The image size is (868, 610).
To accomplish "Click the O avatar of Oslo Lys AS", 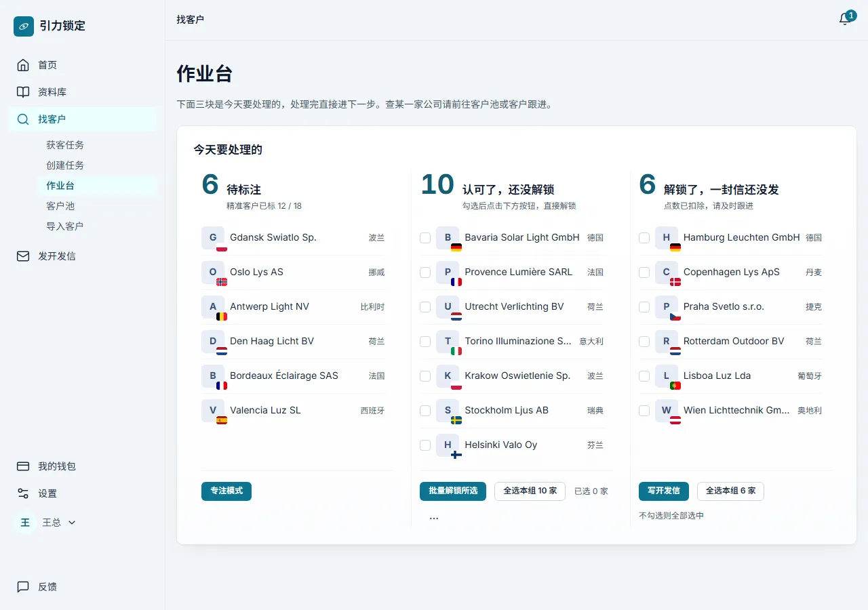I will pyautogui.click(x=213, y=272).
